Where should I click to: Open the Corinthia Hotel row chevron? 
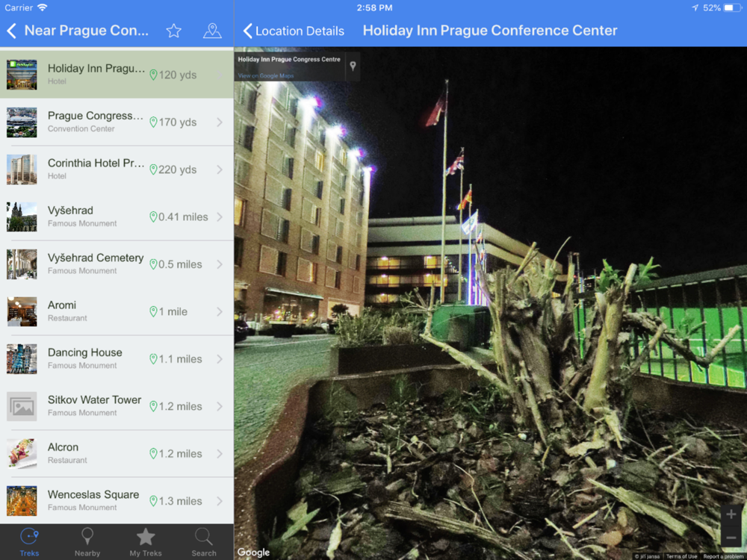coord(220,169)
